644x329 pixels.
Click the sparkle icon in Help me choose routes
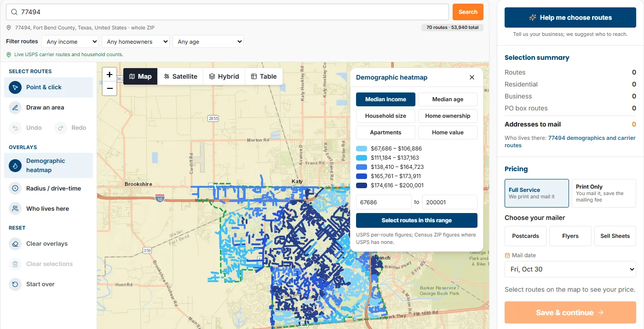coord(533,17)
